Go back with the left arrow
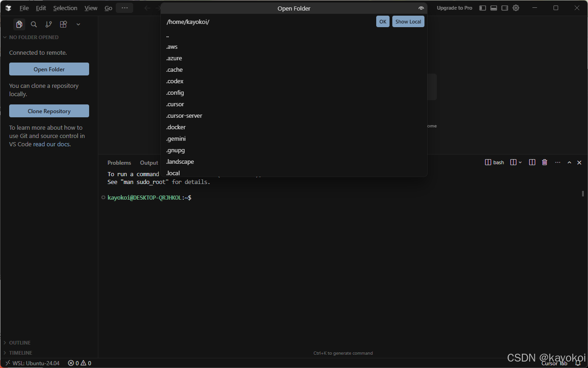Viewport: 588px width, 368px height. pos(147,8)
